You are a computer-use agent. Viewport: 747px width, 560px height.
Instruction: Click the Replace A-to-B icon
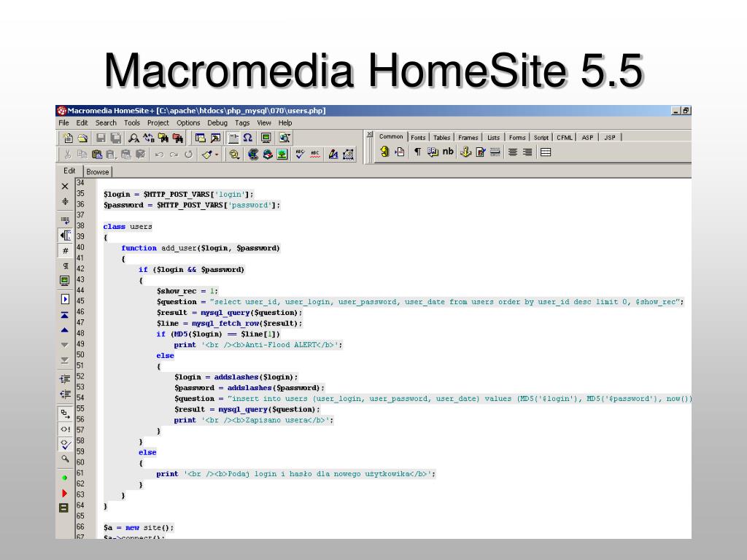[x=149, y=138]
